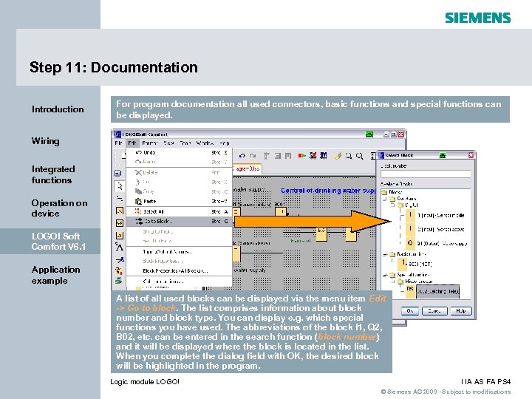The image size is (532, 399).
Task: Click Operation on device in slide navigation
Action: click(59, 208)
